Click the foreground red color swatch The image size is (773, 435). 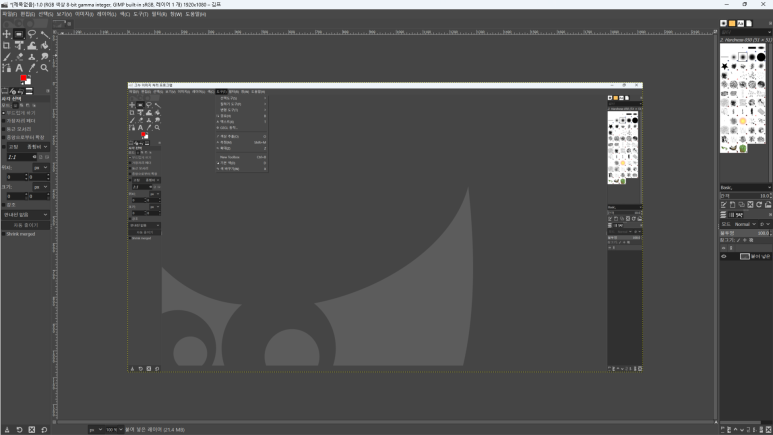(x=23, y=78)
